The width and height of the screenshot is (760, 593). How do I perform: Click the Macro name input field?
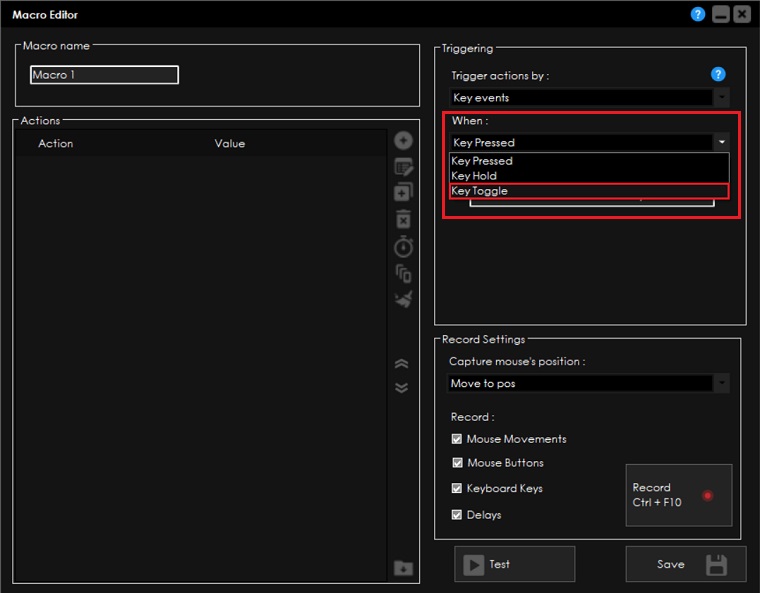[x=104, y=75]
